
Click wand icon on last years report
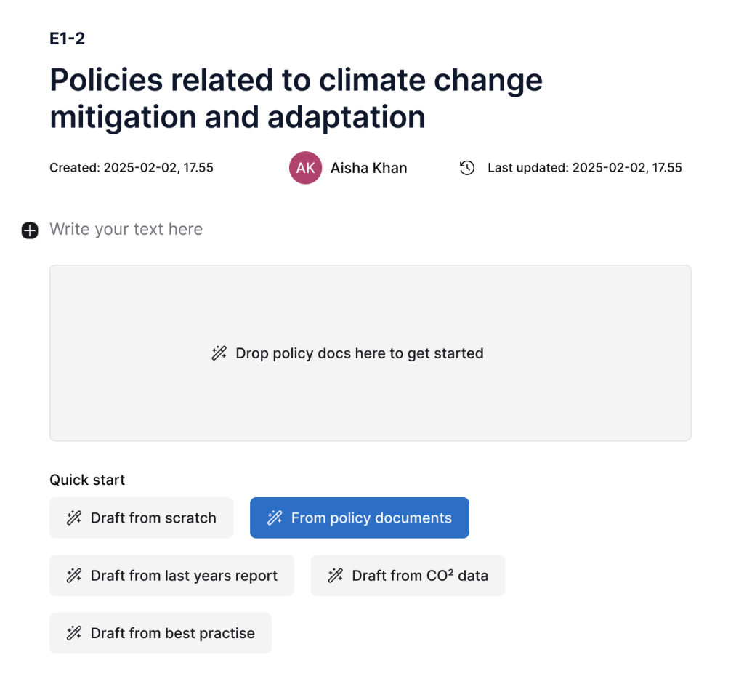(x=74, y=576)
